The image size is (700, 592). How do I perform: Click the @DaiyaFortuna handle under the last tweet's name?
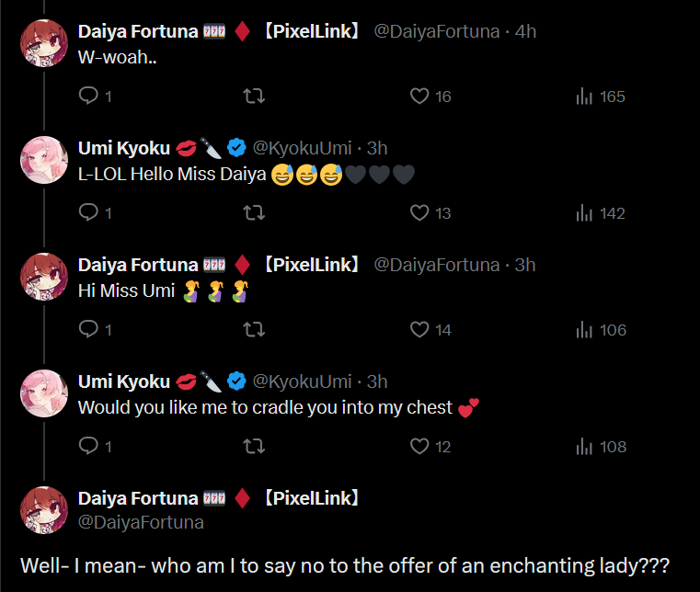(141, 522)
